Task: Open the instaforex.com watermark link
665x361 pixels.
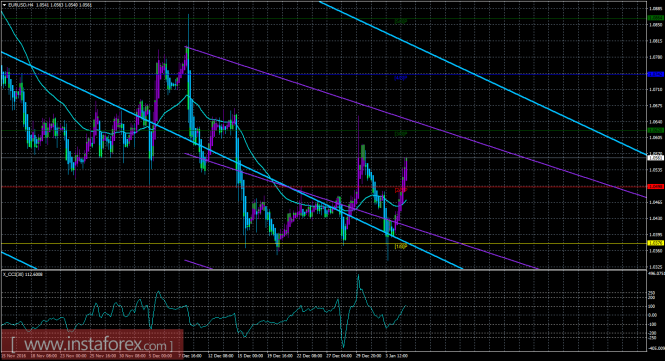Action: (x=92, y=344)
